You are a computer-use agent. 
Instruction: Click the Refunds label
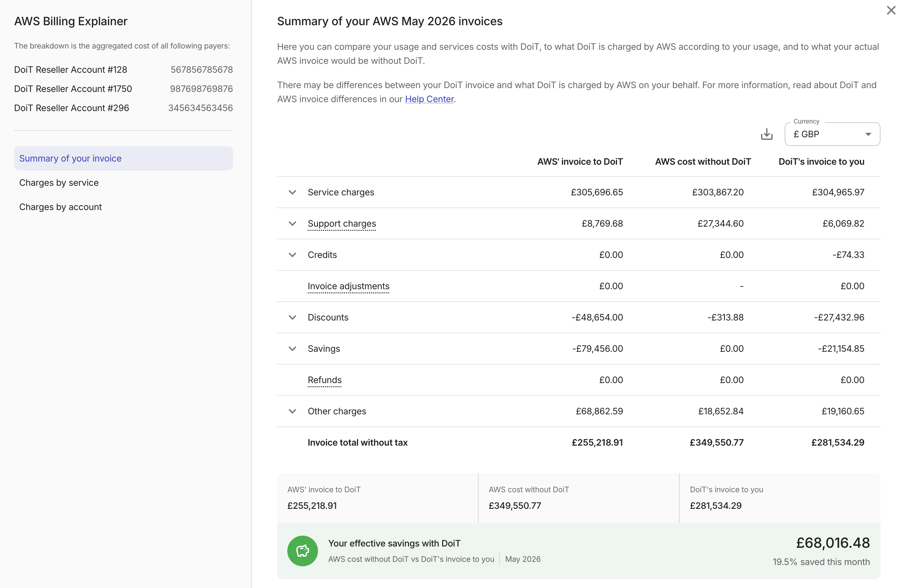point(324,380)
